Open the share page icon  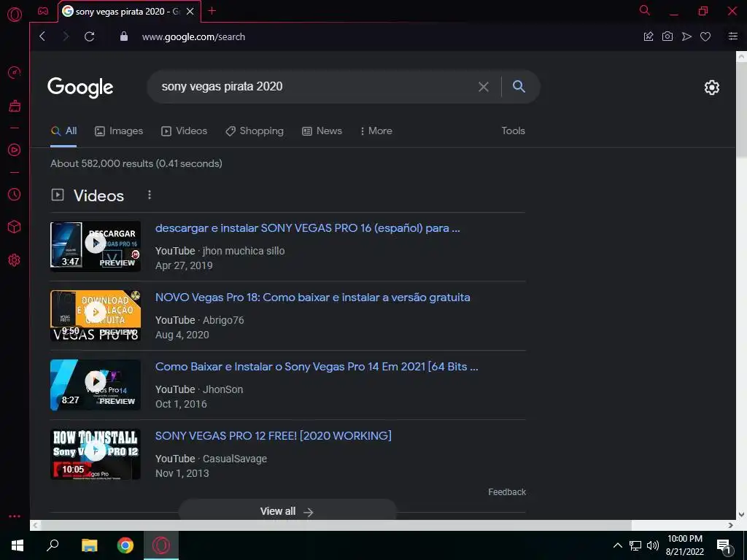(649, 36)
